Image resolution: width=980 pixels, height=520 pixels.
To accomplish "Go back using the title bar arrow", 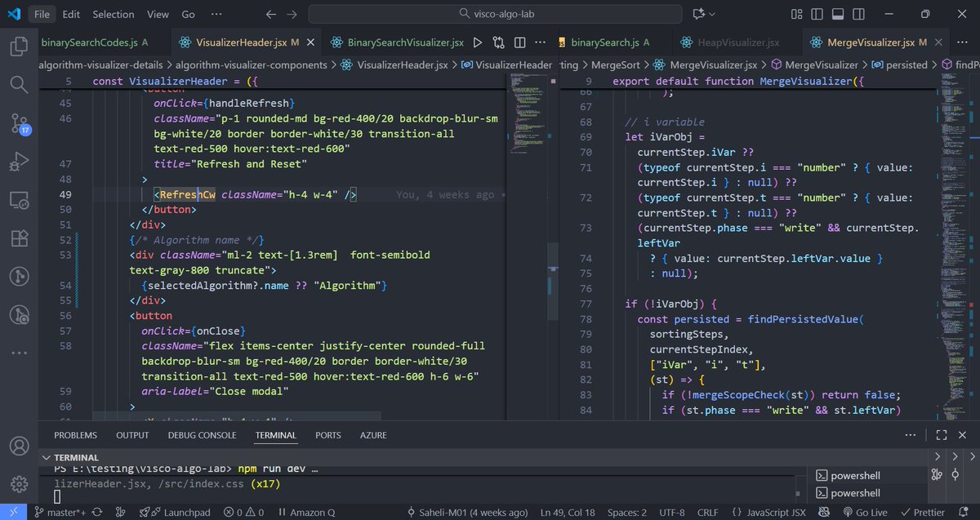I will click(x=271, y=14).
